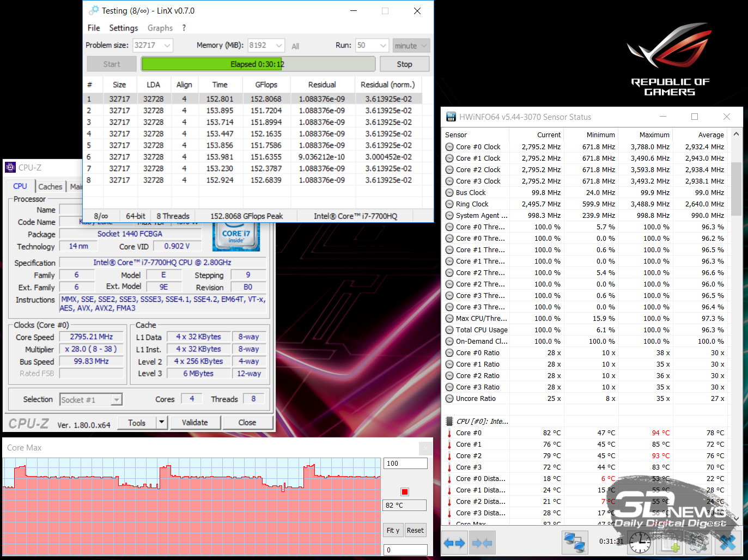Click the expand columns arrows icon in HWiNFO

pos(454,543)
